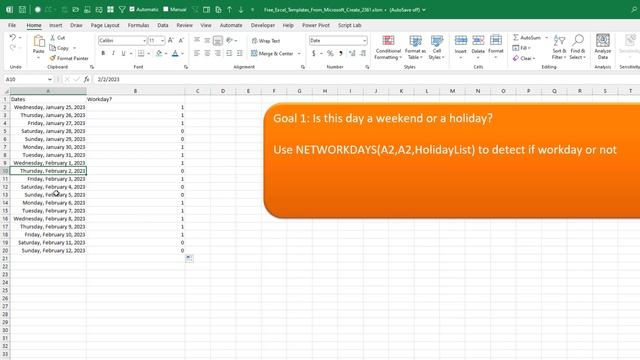Click the Auto Fill Options icon below column B
Viewport: 640px width, 360px height.
pyautogui.click(x=189, y=258)
